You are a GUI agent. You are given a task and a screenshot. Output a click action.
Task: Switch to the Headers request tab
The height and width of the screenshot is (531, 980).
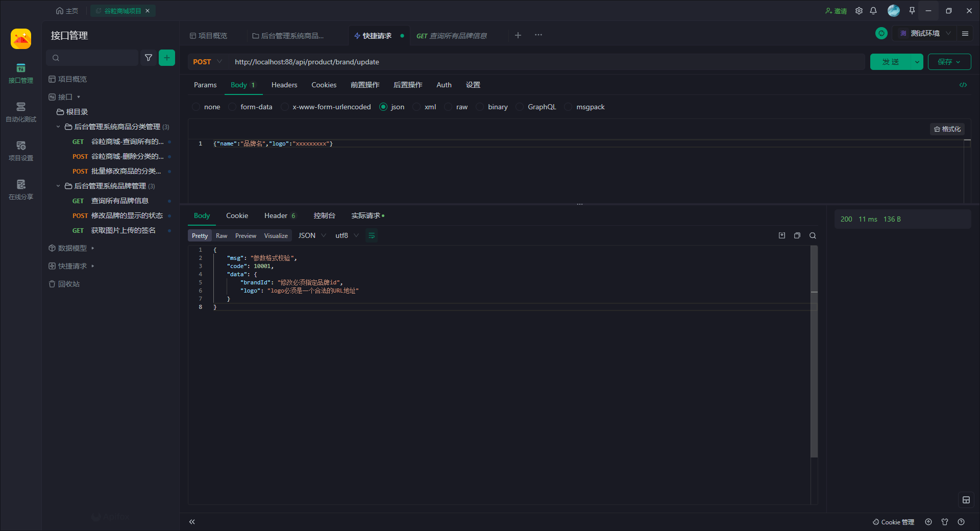[284, 85]
